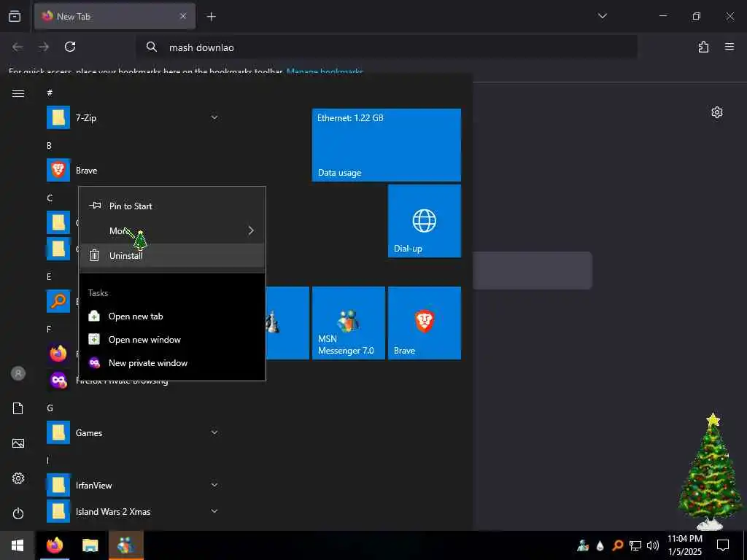Open the user account icon in Start
The width and height of the screenshot is (747, 560).
pyautogui.click(x=18, y=373)
